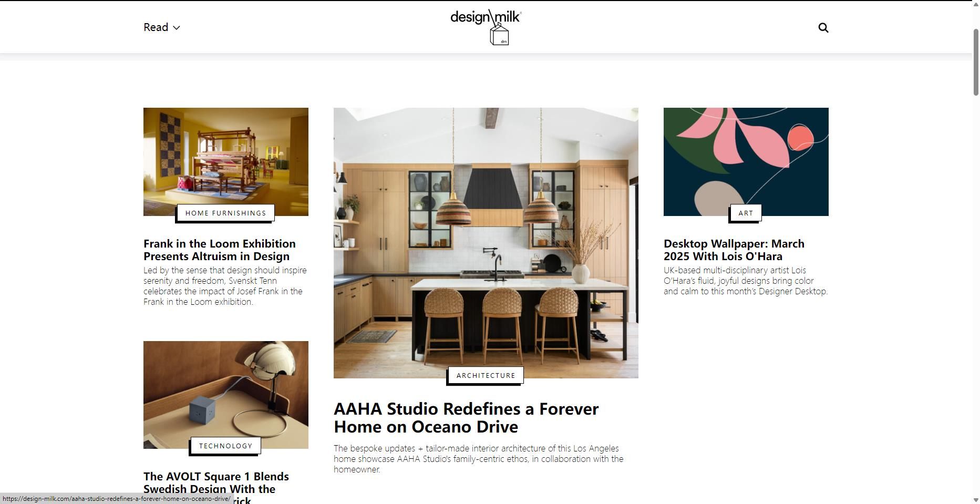The image size is (980, 504).
Task: Select the Home Furnishings category tag
Action: (x=226, y=213)
